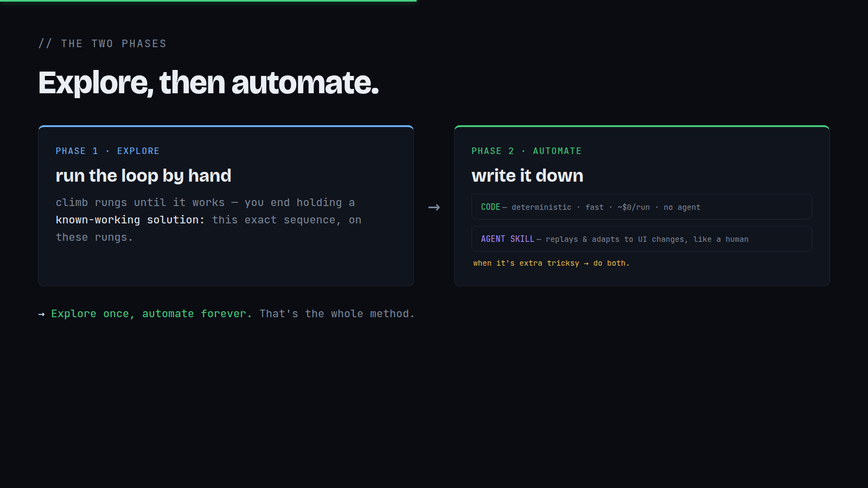
Task: Select the 'PHASE 2 · AUTOMATE' label
Action: (x=526, y=151)
